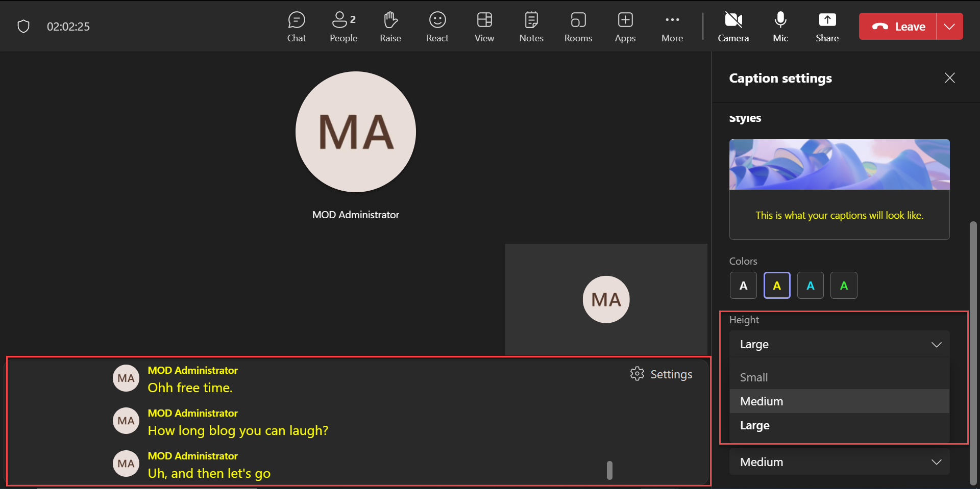Open the Apps menu
980x489 pixels.
click(625, 27)
